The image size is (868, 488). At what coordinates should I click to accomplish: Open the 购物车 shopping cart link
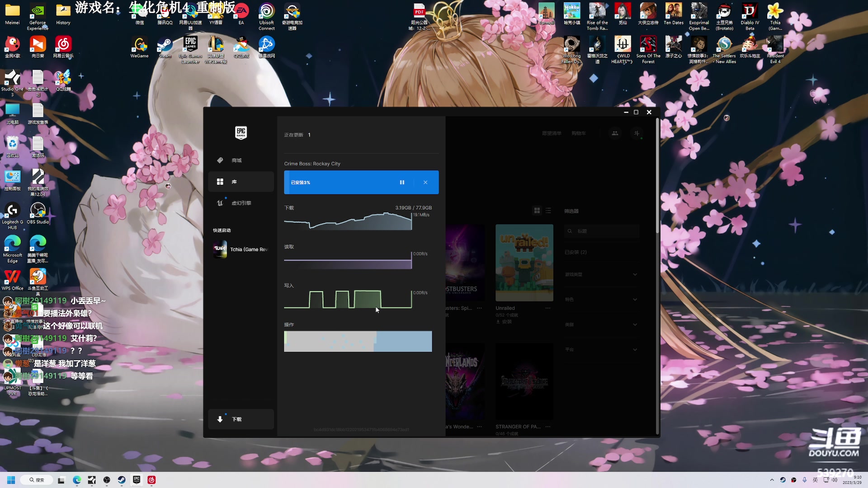coord(579,133)
